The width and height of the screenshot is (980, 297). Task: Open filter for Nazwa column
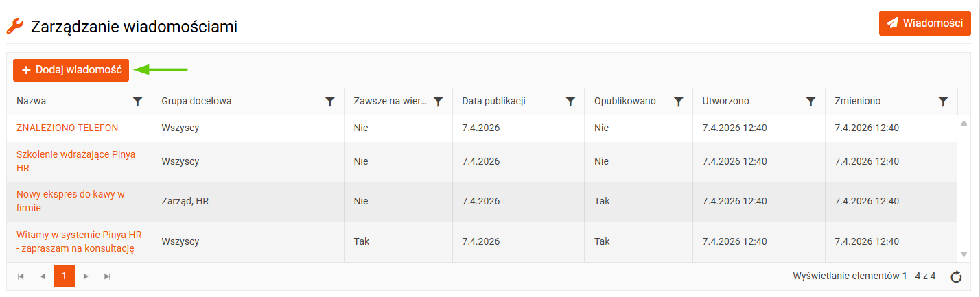138,102
